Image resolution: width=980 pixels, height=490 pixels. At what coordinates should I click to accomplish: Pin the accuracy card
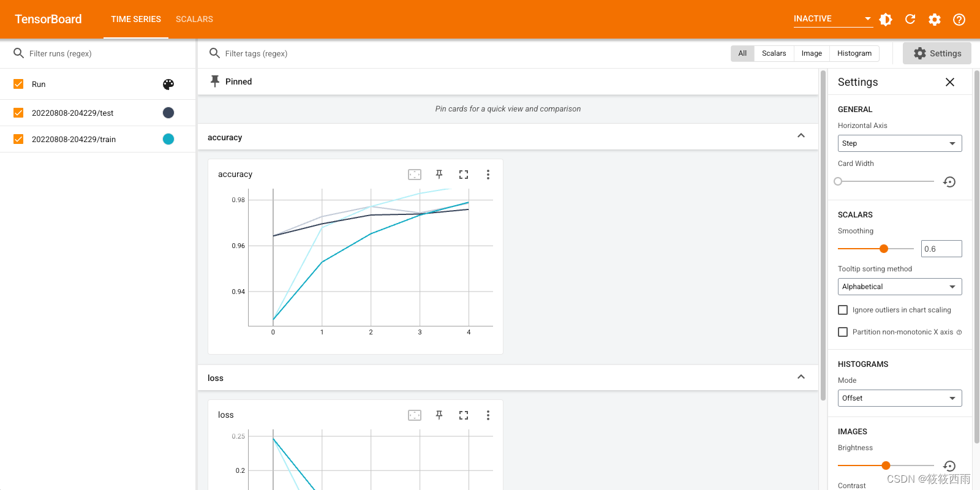[439, 175]
